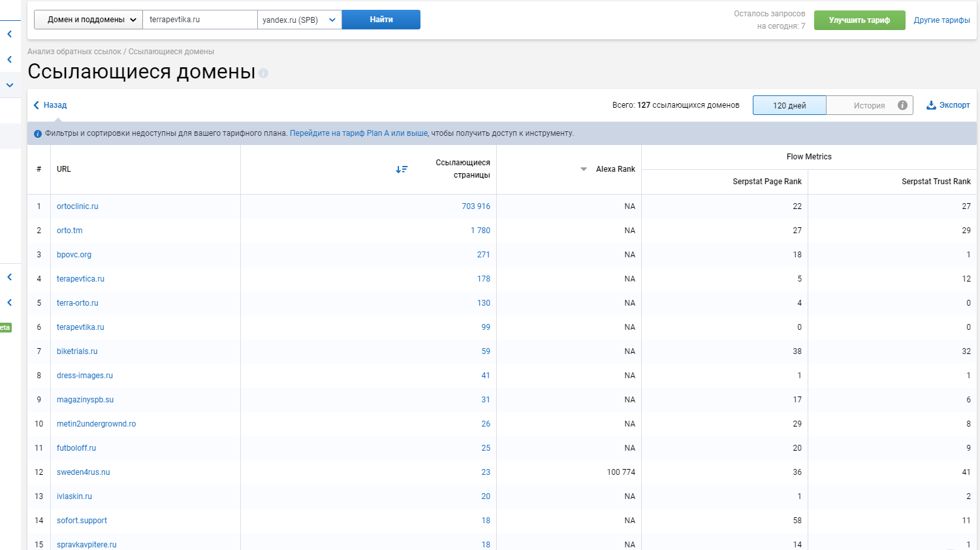Click the sort icon in the Ссылающиеся страницы column

402,169
